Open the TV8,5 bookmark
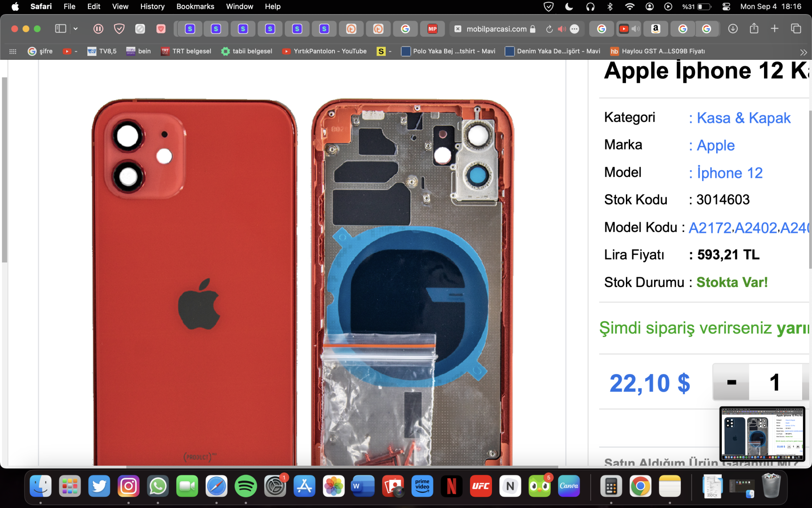The height and width of the screenshot is (508, 812). click(x=102, y=51)
